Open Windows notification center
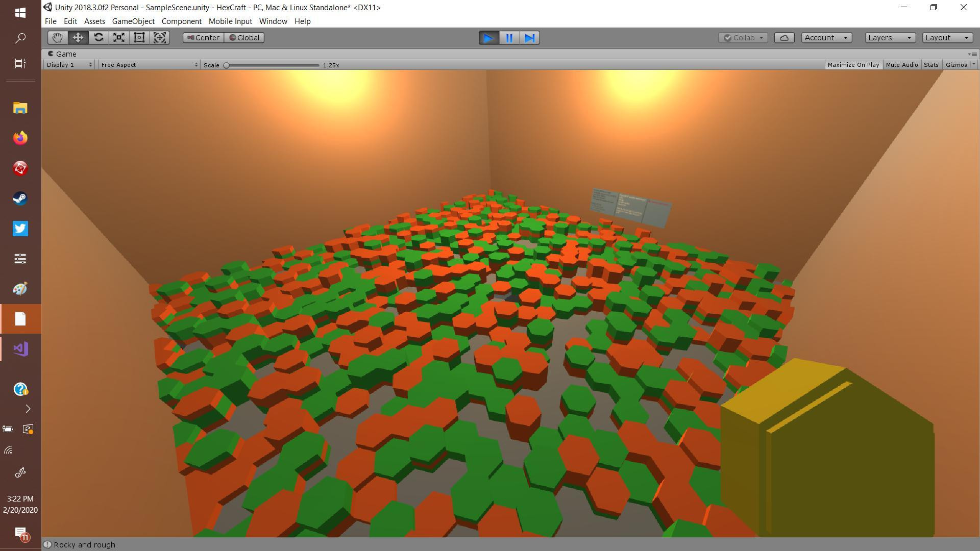The height and width of the screenshot is (551, 980). [x=20, y=534]
